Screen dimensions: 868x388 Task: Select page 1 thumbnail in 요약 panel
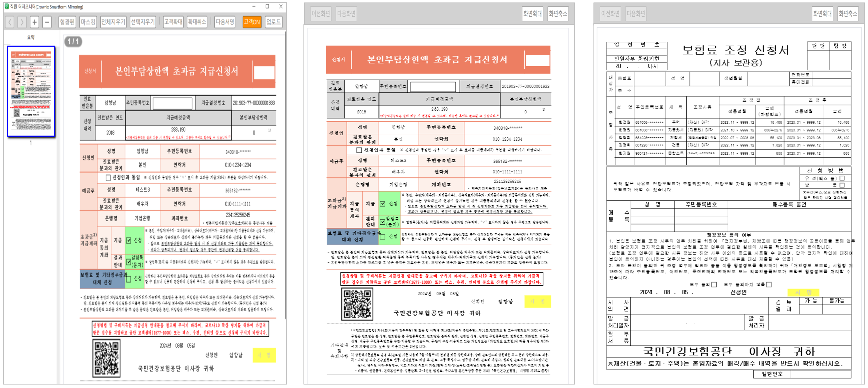[31, 91]
